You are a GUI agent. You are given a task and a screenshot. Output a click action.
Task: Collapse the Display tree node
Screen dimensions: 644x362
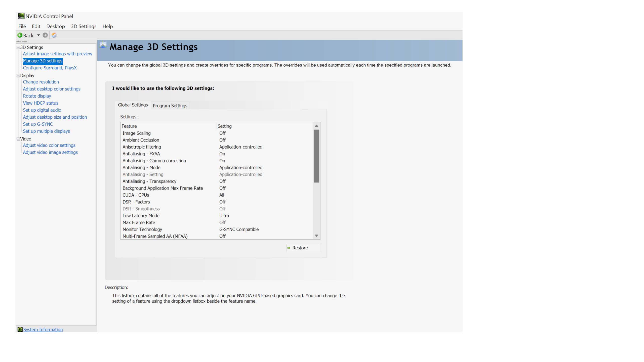[x=18, y=76]
